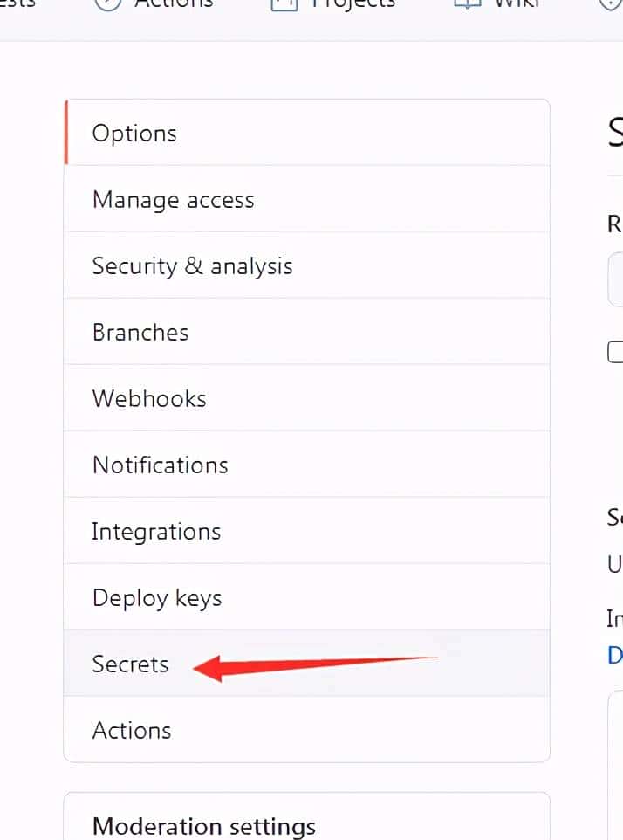Open Deploy keys settings

click(x=156, y=597)
